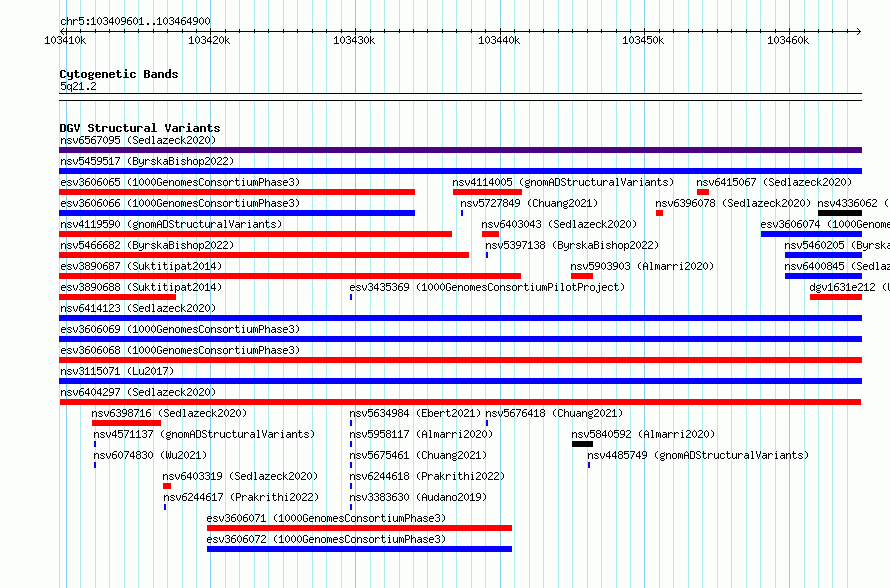Viewport: 890px width, 588px height.
Task: Select esv3606069 variant label
Action: (x=180, y=329)
